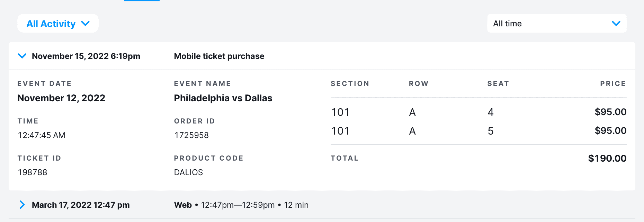Click the March 17, 2022 12:47 pm heading

pos(81,205)
